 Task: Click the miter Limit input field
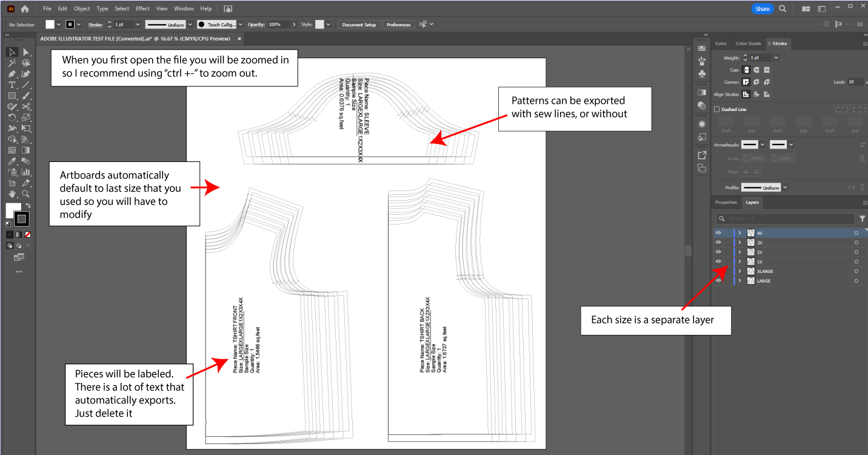tap(855, 81)
